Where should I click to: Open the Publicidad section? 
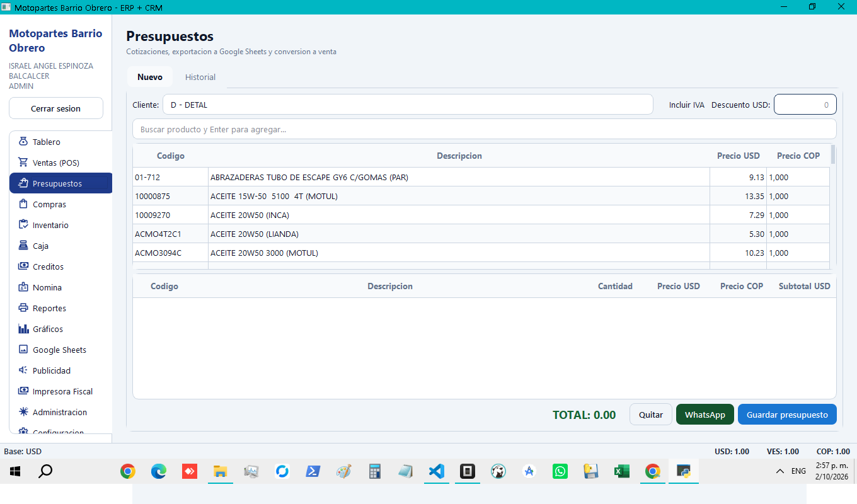pyautogui.click(x=60, y=370)
